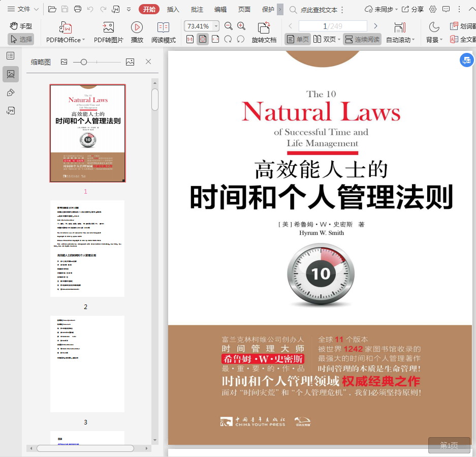Viewport: 476px width, 457px height.
Task: Expand more ribbon tabs with chevron
Action: point(280,10)
